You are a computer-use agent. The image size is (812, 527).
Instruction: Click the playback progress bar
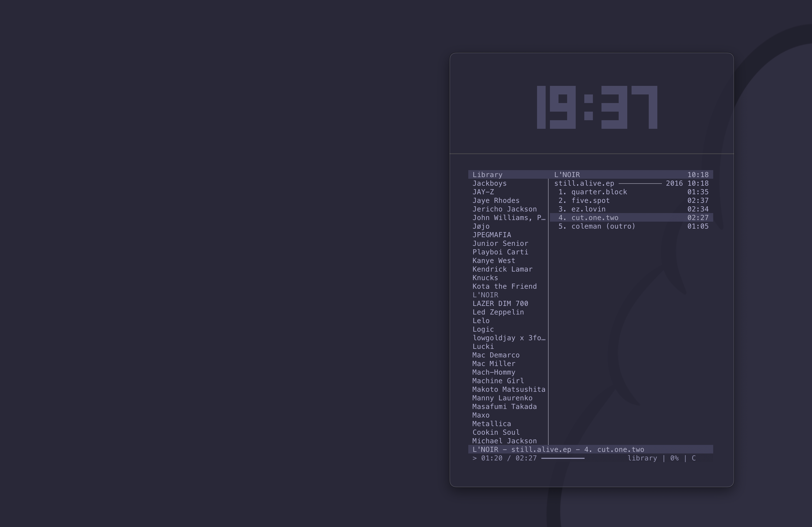tap(563, 458)
